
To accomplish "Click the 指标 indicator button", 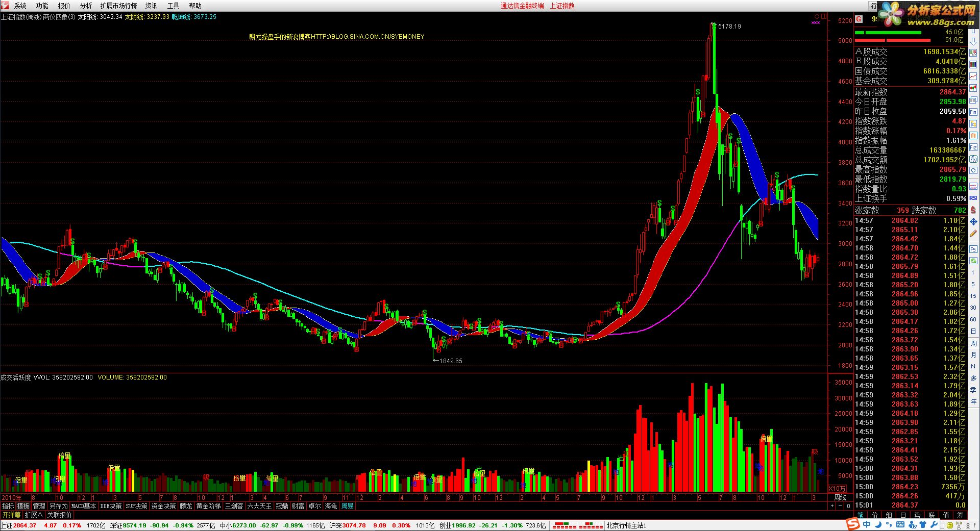I will [8, 506].
